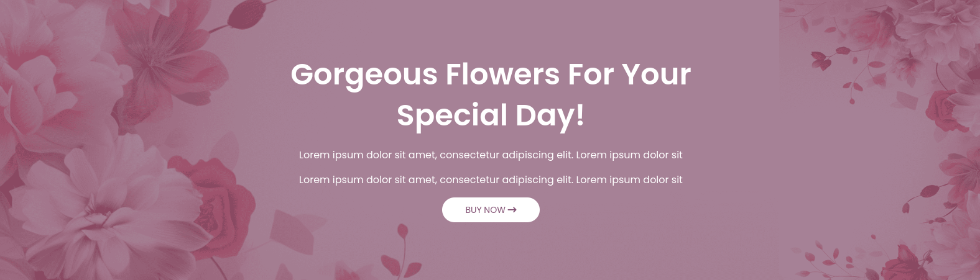Viewport: 980px width, 280px height.
Task: Click the arrow icon inside BUY NOW
Action: pos(512,210)
